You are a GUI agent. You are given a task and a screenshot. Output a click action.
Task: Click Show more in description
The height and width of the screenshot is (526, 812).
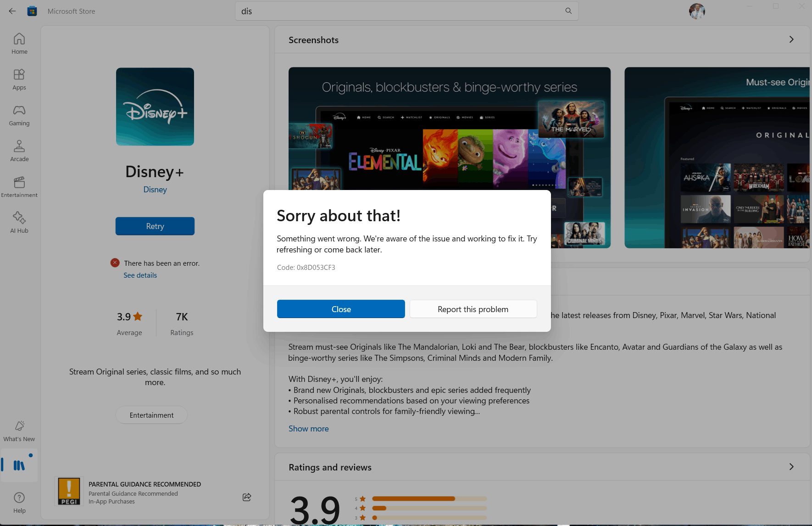click(x=309, y=429)
